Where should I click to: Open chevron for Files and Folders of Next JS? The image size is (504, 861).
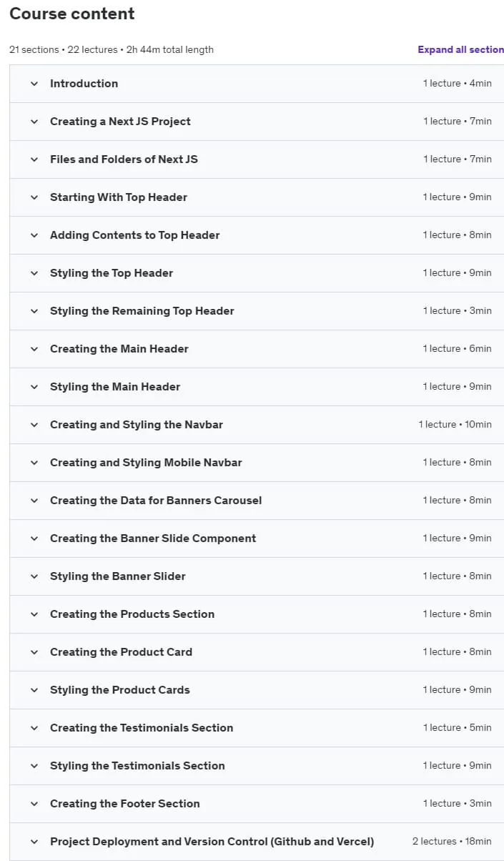(x=34, y=159)
